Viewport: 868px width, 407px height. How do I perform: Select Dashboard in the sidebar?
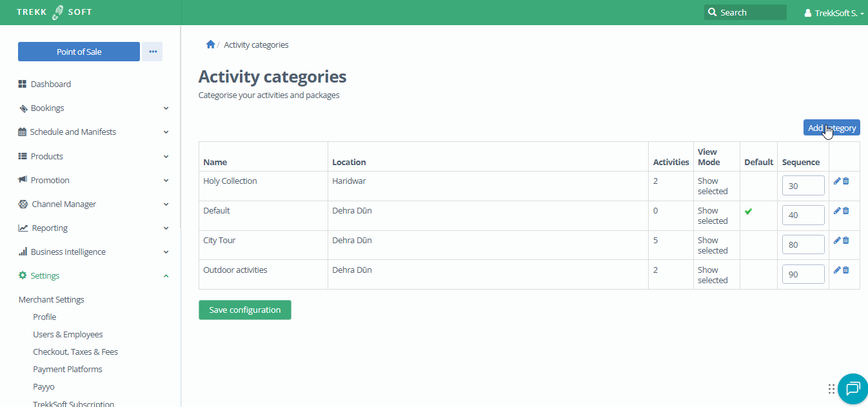tap(50, 83)
